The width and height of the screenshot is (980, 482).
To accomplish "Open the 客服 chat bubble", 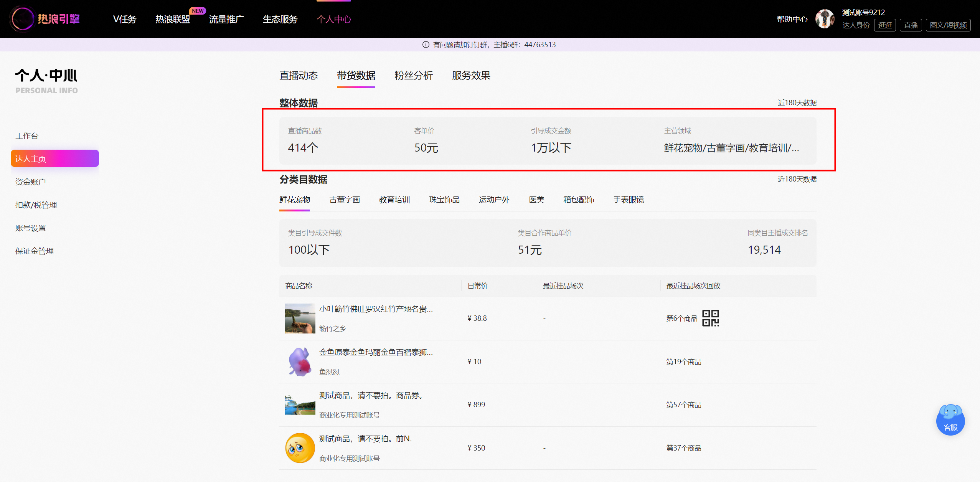I will pyautogui.click(x=950, y=420).
